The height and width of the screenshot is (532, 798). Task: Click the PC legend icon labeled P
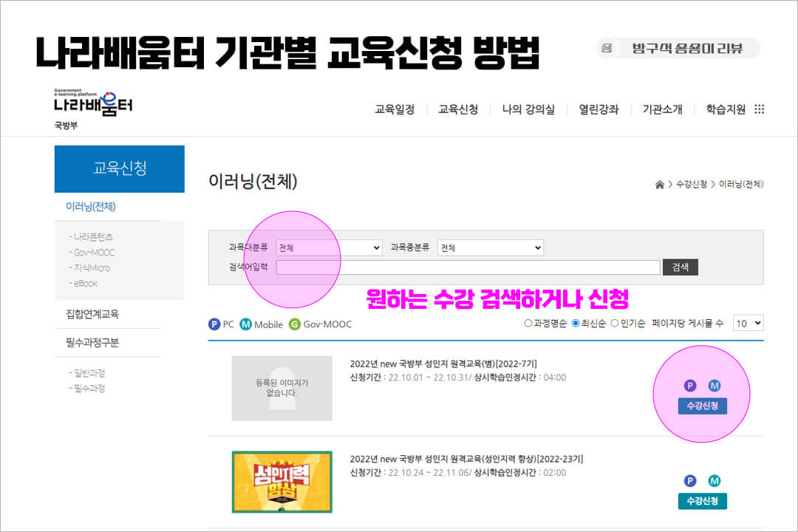[214, 324]
